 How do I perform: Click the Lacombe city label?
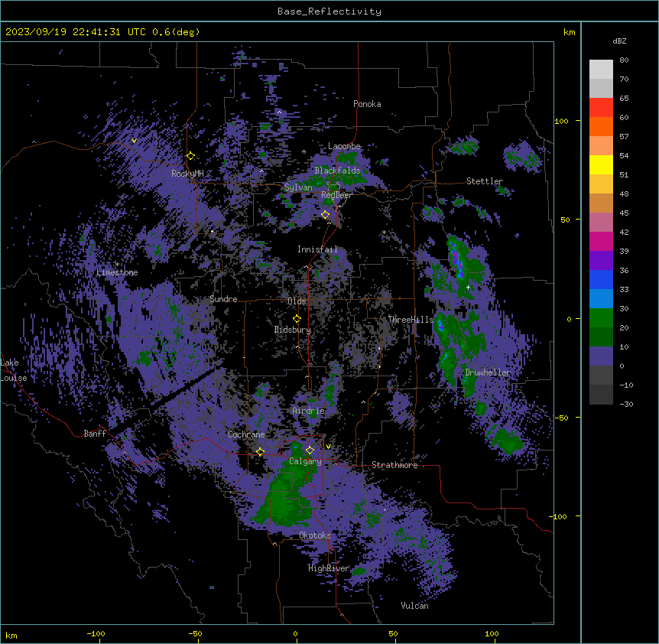pyautogui.click(x=344, y=146)
